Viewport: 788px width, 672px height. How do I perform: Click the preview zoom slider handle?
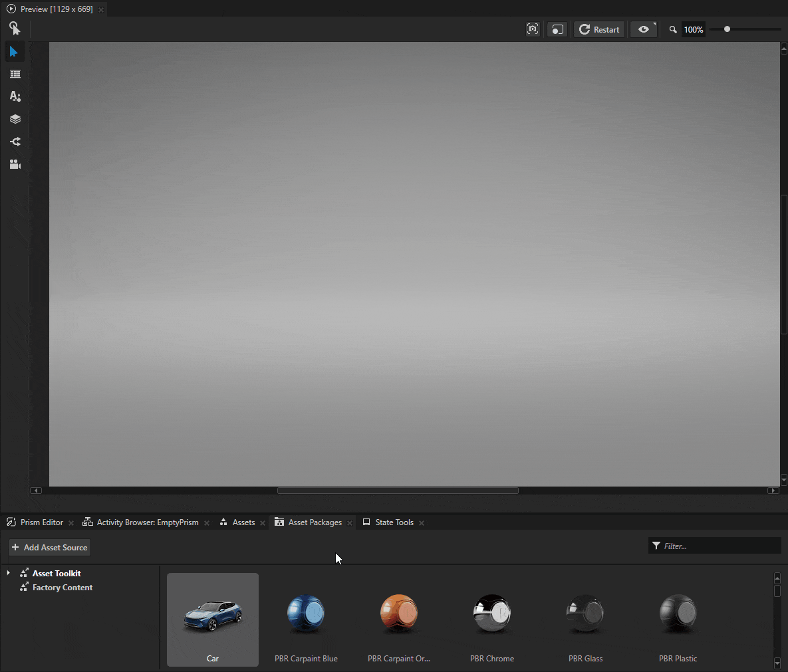[727, 29]
